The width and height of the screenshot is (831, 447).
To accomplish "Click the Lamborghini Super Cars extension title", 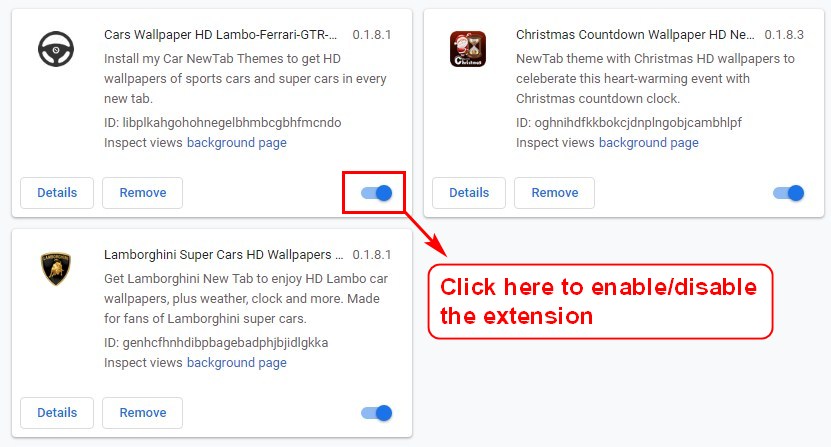I will tap(224, 255).
